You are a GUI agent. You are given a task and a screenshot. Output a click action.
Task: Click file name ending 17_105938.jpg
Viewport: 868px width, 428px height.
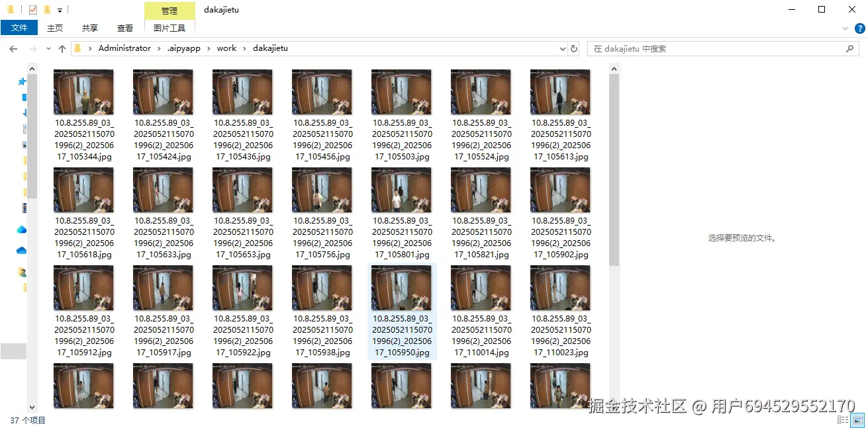[322, 335]
